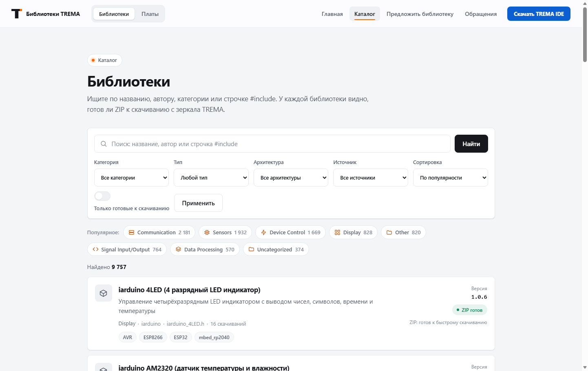The width and height of the screenshot is (588, 371).
Task: Click the Применить filter button
Action: point(198,203)
